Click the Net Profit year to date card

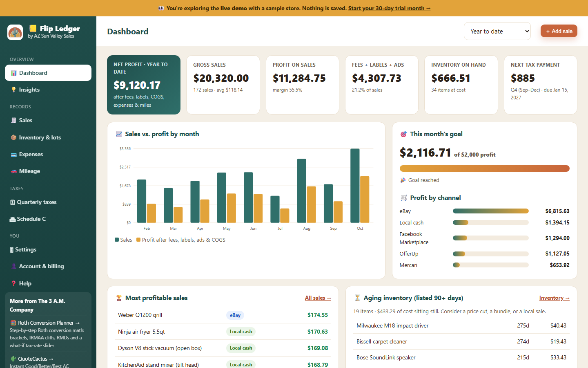(144, 85)
